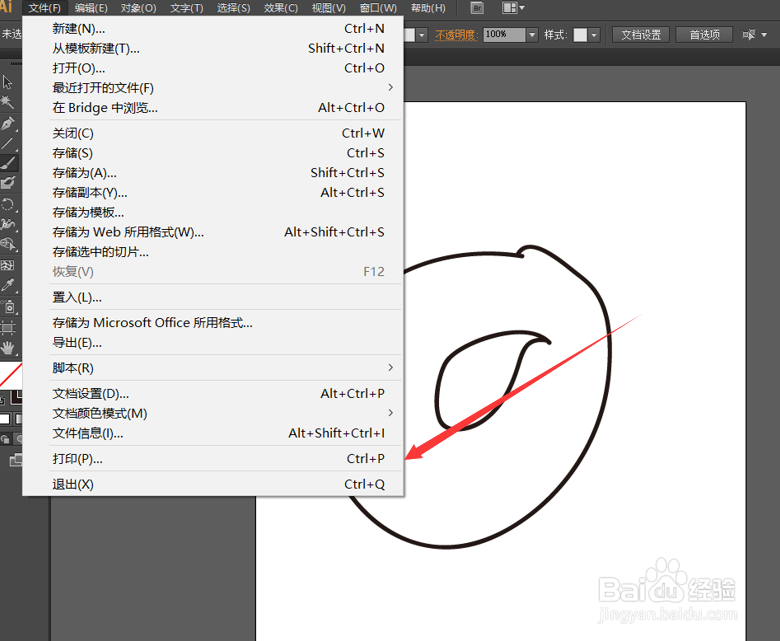Choose 在 Bridge 中浏览...
The height and width of the screenshot is (641, 780).
(213, 107)
